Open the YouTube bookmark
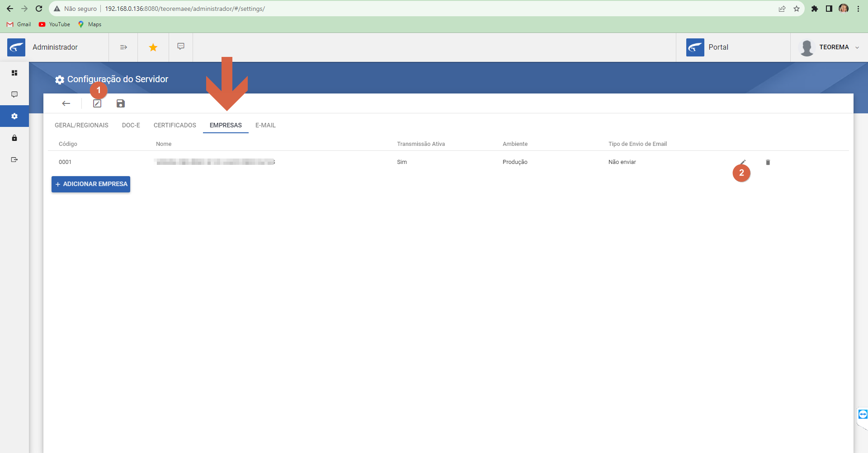This screenshot has height=453, width=868. click(54, 24)
